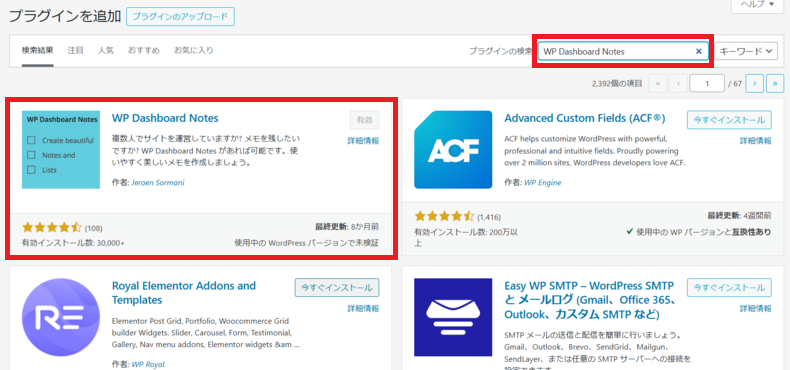Switch to the 注目 tab
Screen dimensions: 790x370
[x=76, y=50]
